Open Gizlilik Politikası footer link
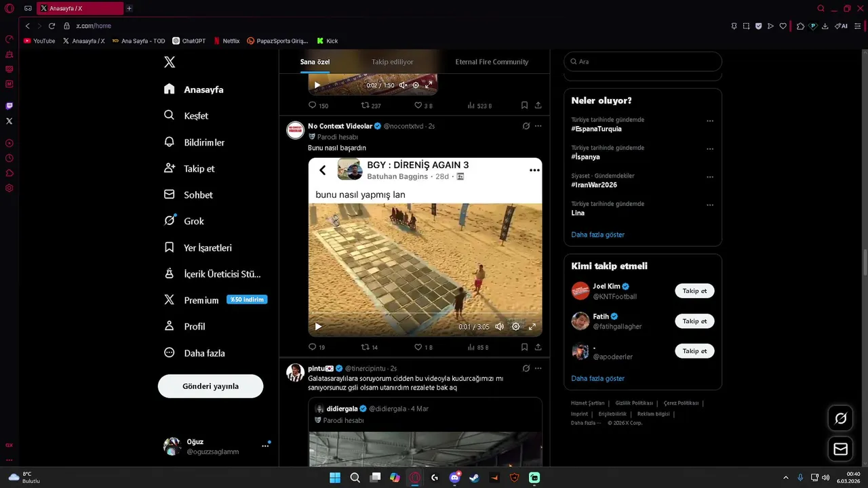The image size is (868, 488). (x=634, y=403)
